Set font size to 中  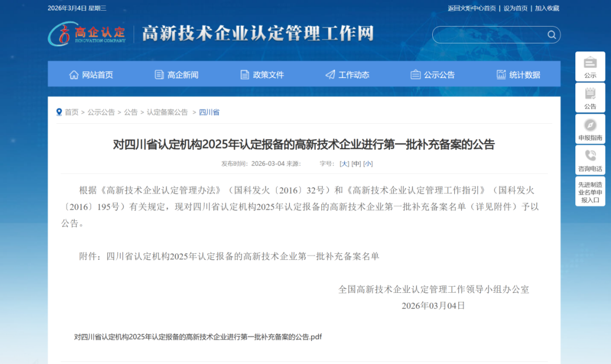356,164
